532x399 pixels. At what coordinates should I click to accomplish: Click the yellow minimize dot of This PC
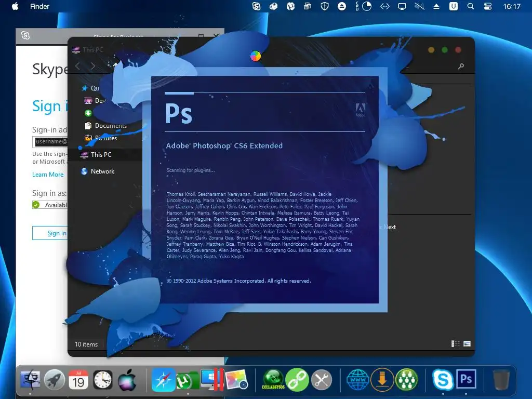click(431, 50)
